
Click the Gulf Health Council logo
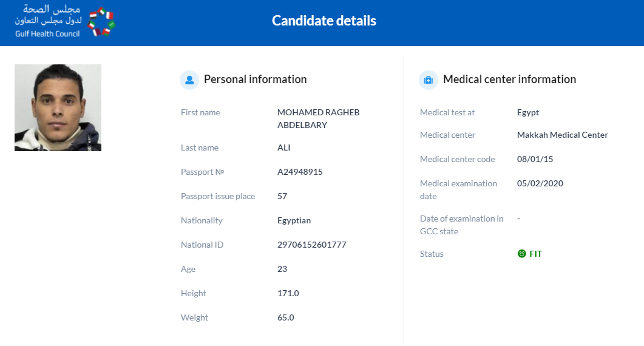[66, 21]
